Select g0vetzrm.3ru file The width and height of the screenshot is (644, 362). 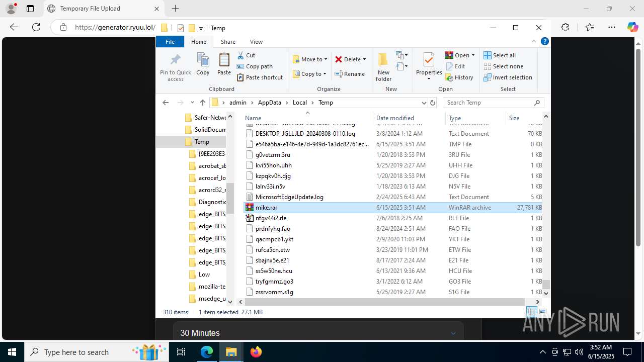coord(393,155)
